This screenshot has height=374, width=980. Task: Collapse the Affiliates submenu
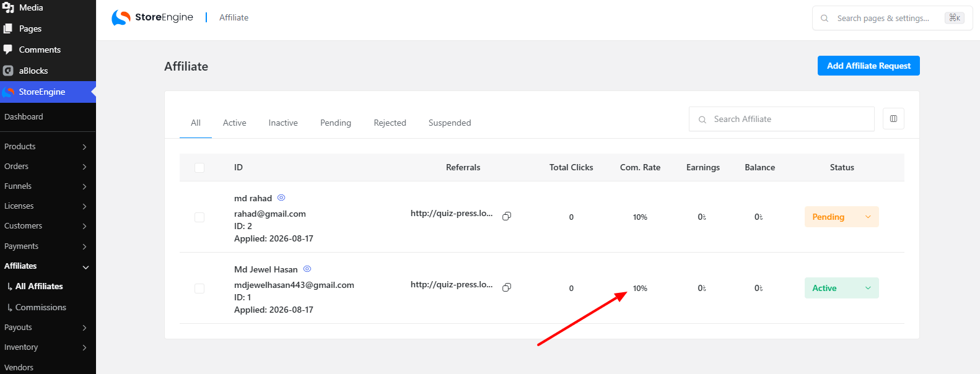[x=85, y=267]
